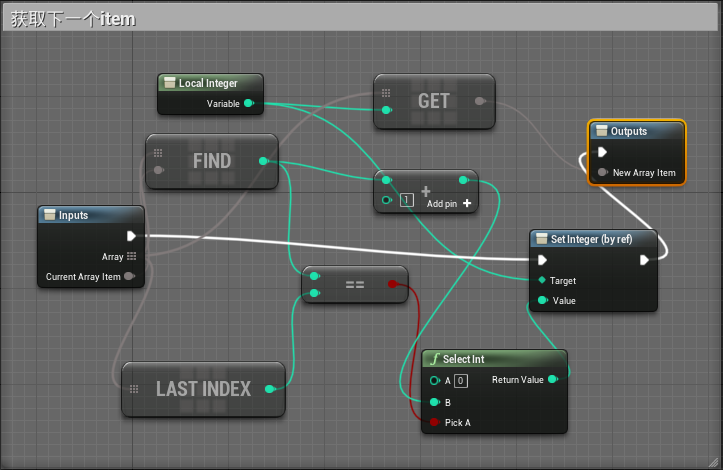723x470 pixels.
Task: Click the red output pin of equals node
Action: [x=393, y=284]
